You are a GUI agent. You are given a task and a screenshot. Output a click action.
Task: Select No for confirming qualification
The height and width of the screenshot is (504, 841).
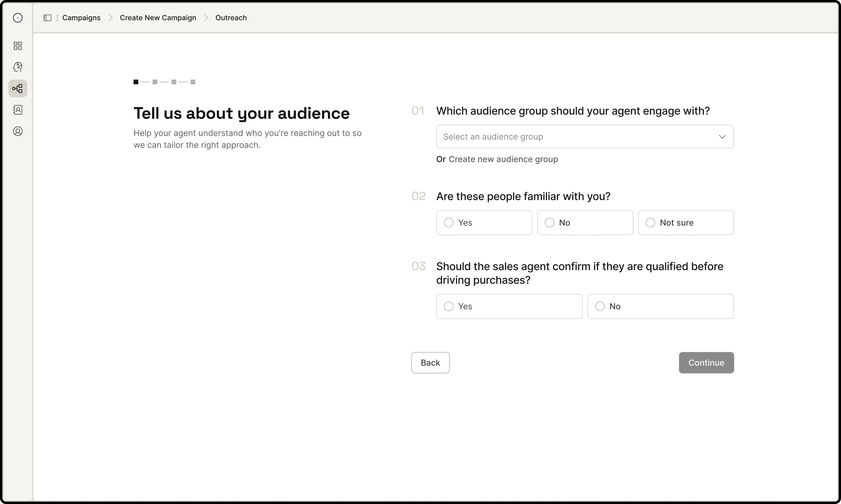tap(660, 306)
